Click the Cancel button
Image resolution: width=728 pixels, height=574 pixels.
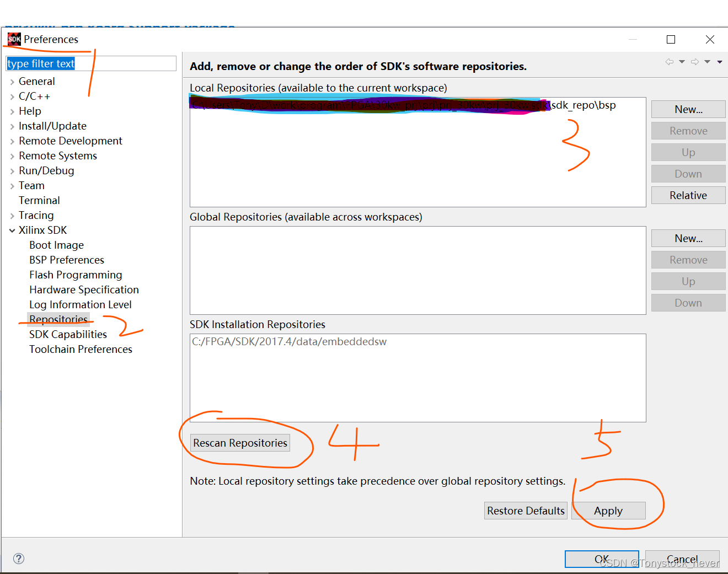tap(682, 559)
